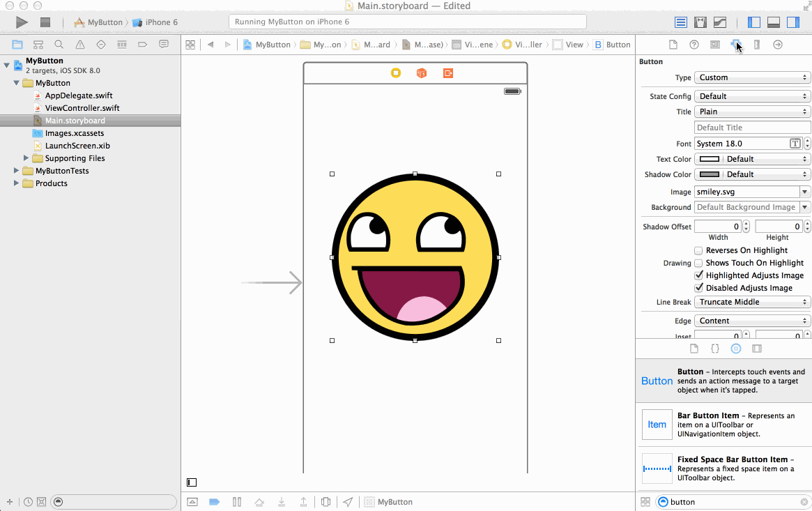812x511 pixels.
Task: Click the Run (play) button
Action: [22, 22]
